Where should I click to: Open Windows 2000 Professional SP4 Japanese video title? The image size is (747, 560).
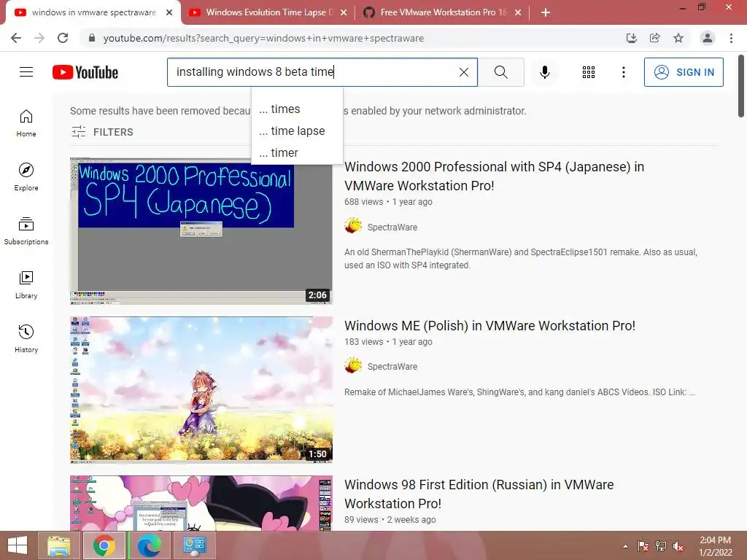(x=494, y=176)
